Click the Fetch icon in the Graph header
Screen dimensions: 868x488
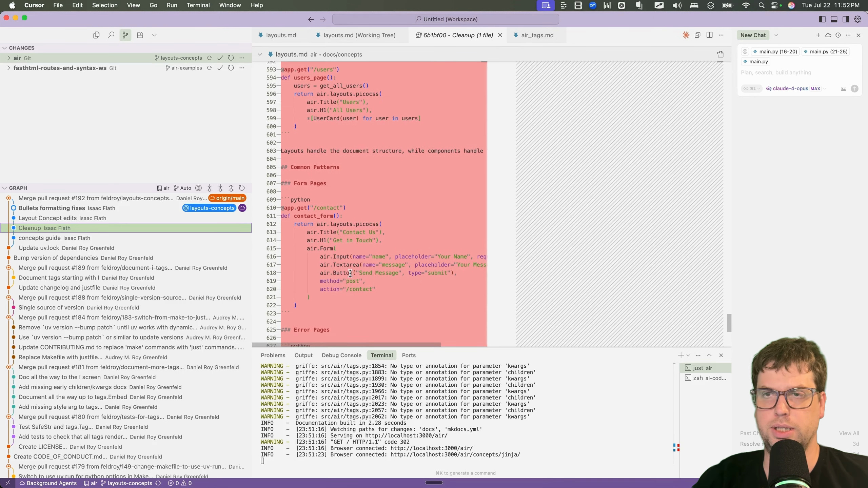pos(210,188)
